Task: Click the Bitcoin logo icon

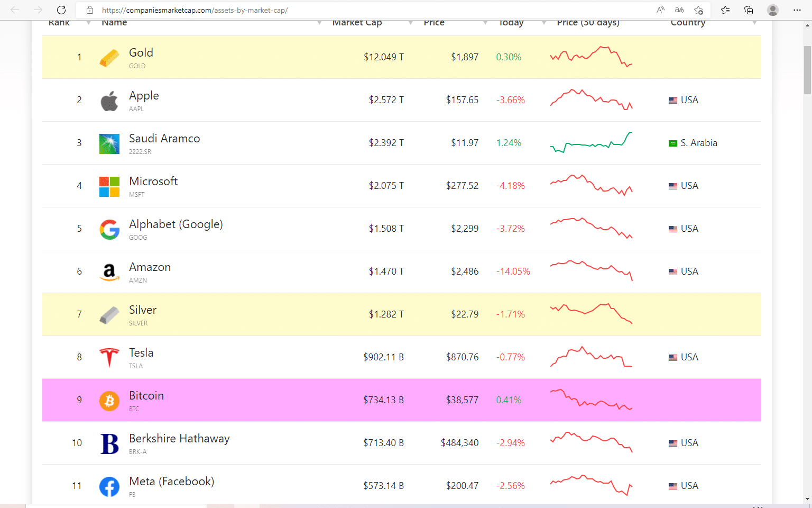Action: coord(109,401)
